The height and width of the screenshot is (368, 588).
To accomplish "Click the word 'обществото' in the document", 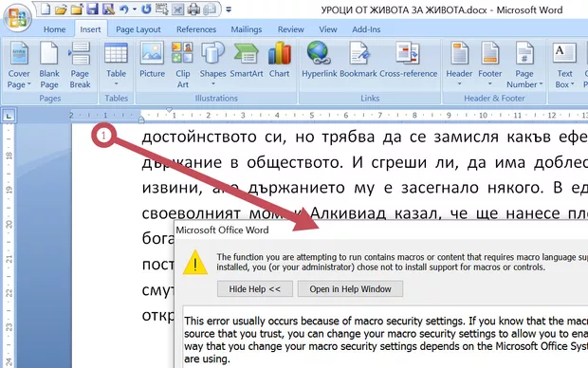I will pyautogui.click(x=294, y=162).
